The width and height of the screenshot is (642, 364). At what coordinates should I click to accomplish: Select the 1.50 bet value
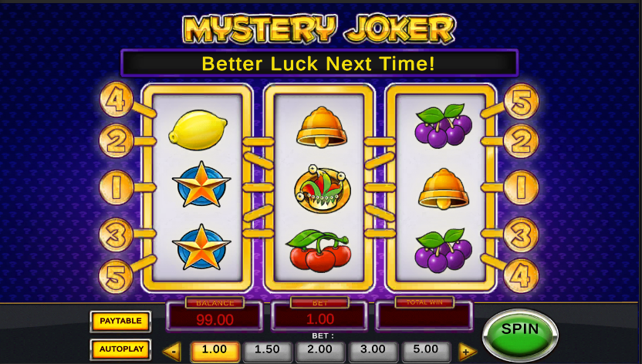(267, 350)
